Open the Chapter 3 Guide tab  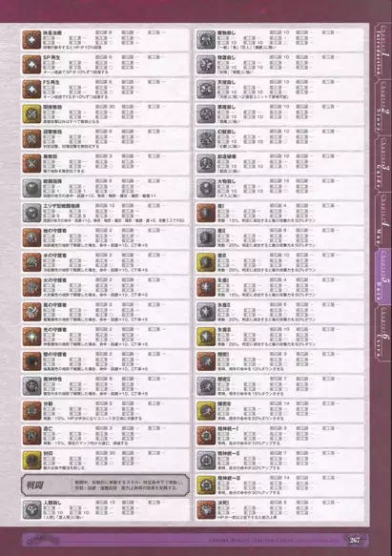click(x=382, y=162)
